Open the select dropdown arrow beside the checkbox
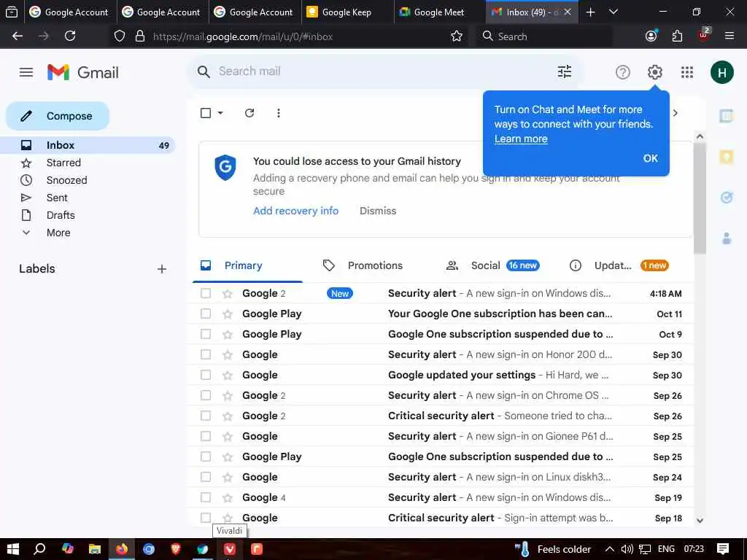This screenshot has width=747, height=560. (x=220, y=113)
